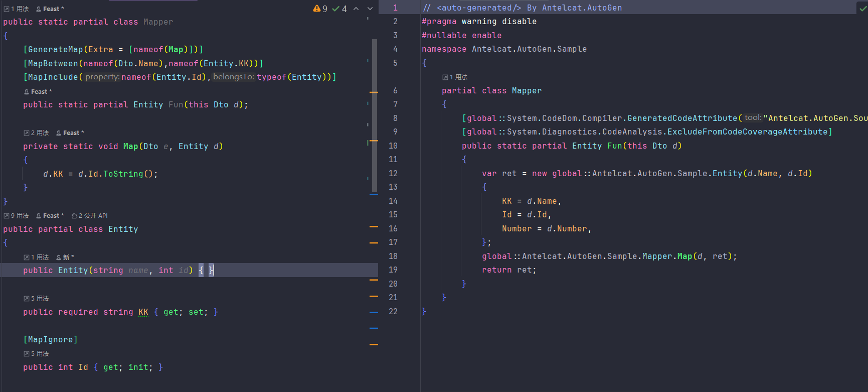The image size is (868, 392).
Task: Click 'KK = d.Name,' on line 14
Action: pyautogui.click(x=532, y=201)
